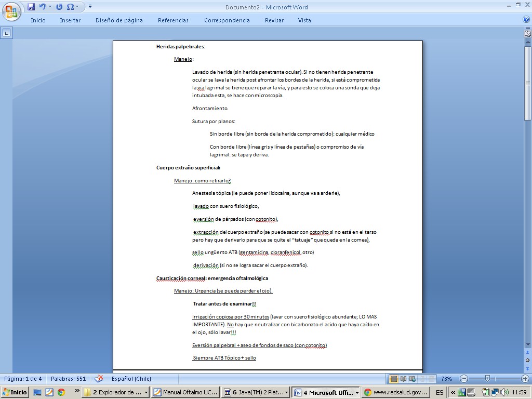Switch to the Referencias tab

(x=173, y=20)
